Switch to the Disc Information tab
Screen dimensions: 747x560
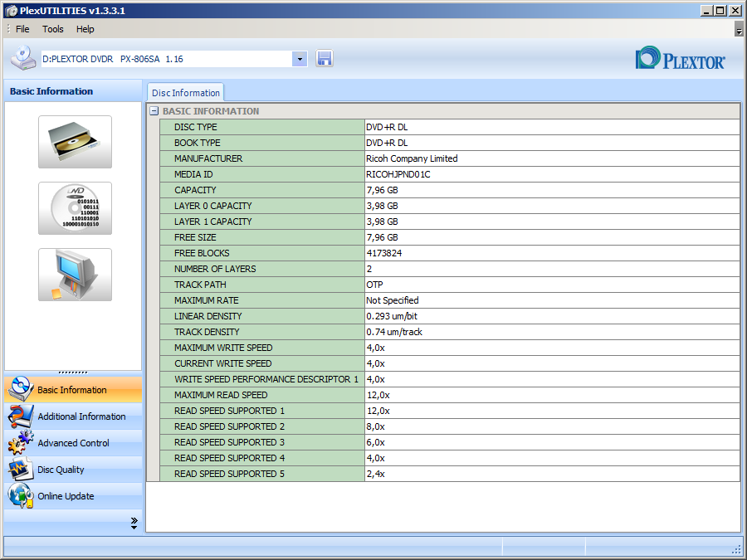(186, 93)
